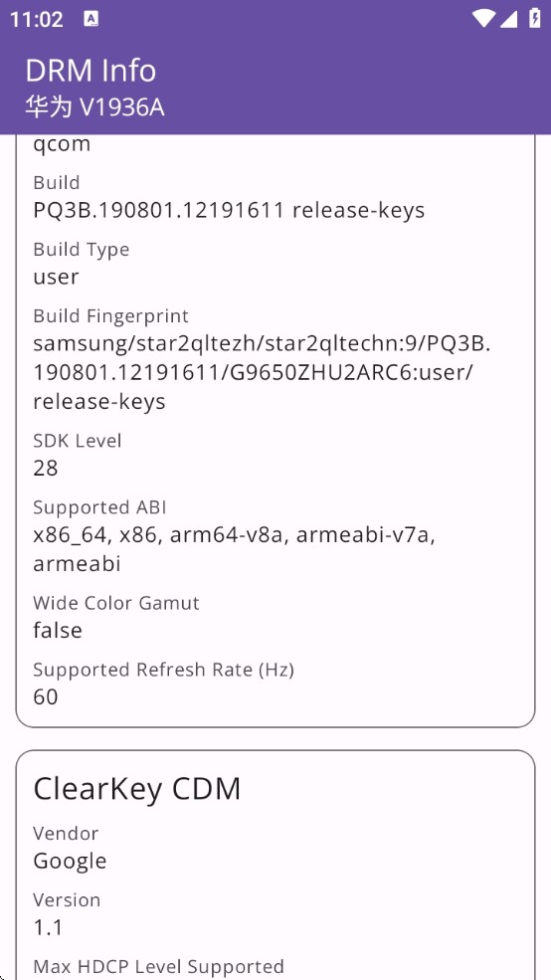This screenshot has height=980, width=551.
Task: Tap the Max HDCP Level Supported label
Action: [159, 967]
